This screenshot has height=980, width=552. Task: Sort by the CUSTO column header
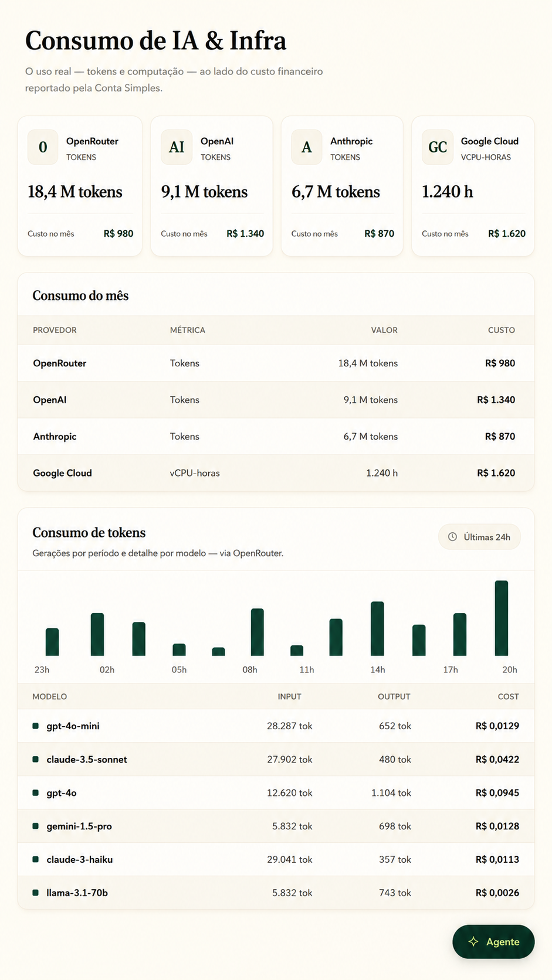point(502,330)
